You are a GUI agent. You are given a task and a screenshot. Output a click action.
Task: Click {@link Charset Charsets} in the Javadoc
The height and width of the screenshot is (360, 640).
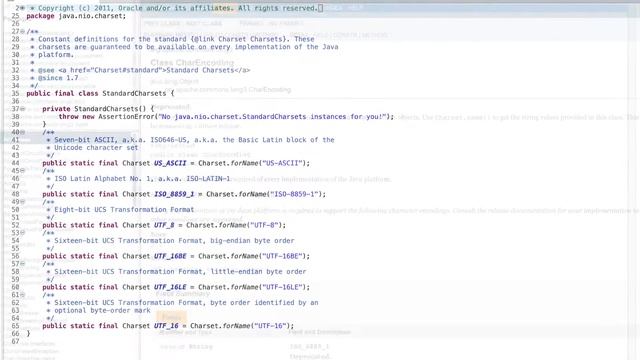238,39
